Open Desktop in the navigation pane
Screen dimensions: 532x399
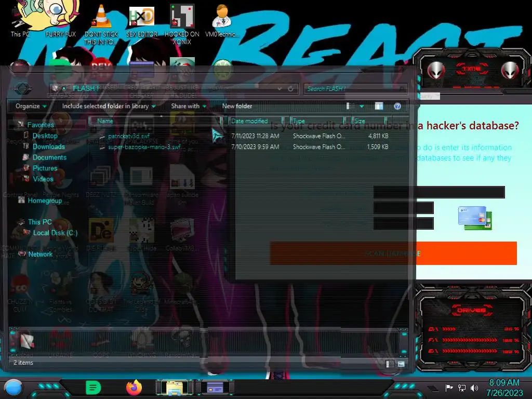pyautogui.click(x=45, y=136)
